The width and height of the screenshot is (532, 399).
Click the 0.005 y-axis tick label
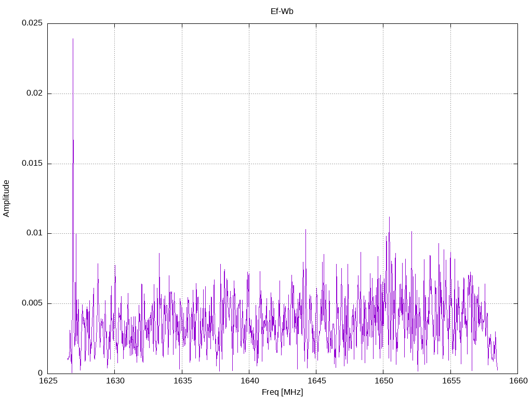click(32, 303)
